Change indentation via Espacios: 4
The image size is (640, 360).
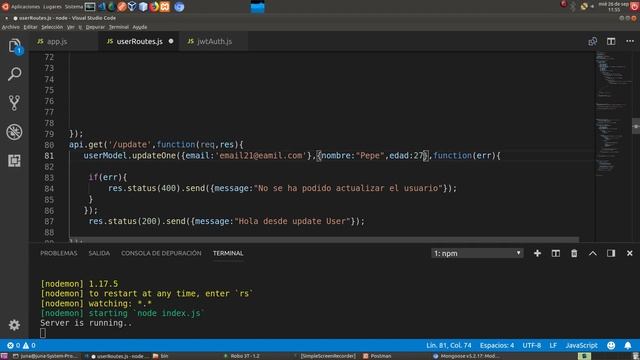click(497, 345)
